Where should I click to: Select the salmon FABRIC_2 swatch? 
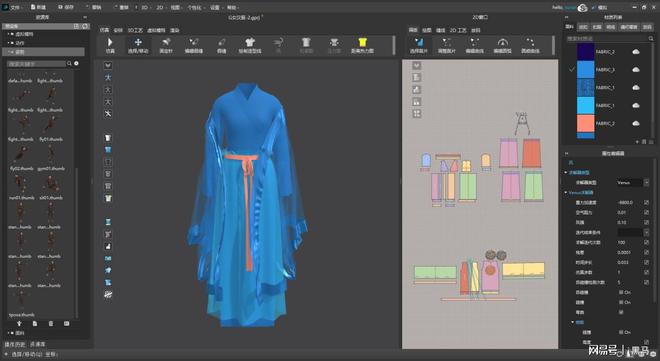click(x=585, y=123)
